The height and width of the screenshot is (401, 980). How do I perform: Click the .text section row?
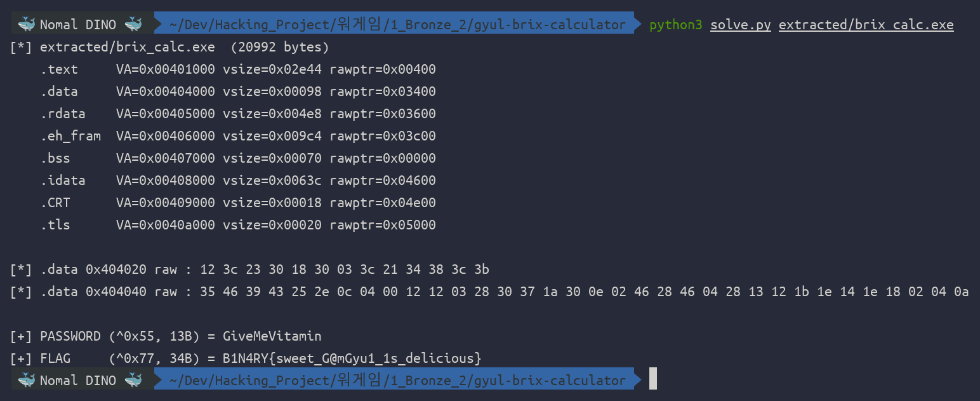[238, 69]
